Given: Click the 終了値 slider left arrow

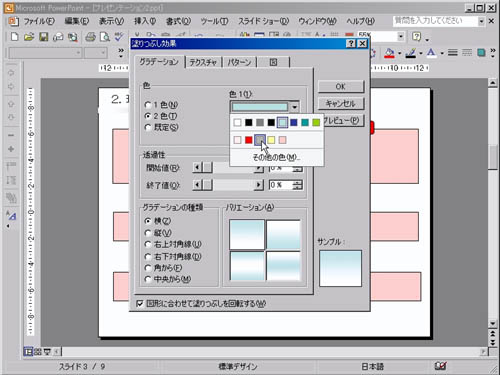Looking at the screenshot, I should pyautogui.click(x=197, y=185).
